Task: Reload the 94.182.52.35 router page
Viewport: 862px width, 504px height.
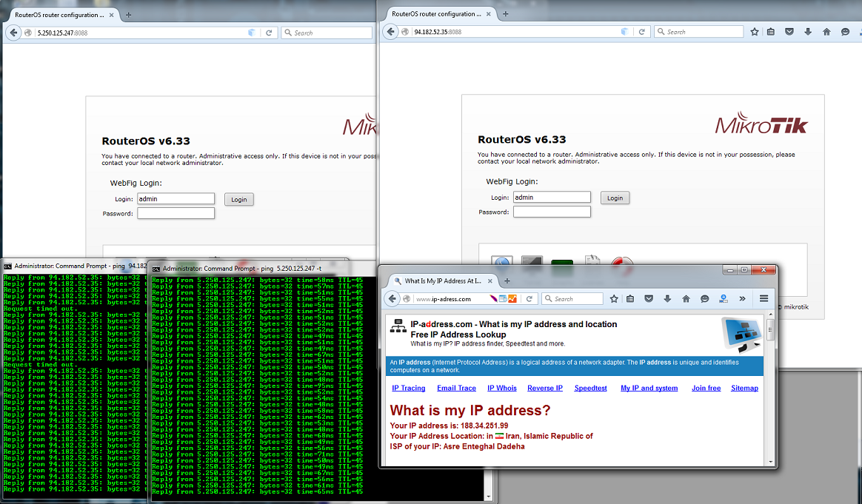Action: pos(641,32)
